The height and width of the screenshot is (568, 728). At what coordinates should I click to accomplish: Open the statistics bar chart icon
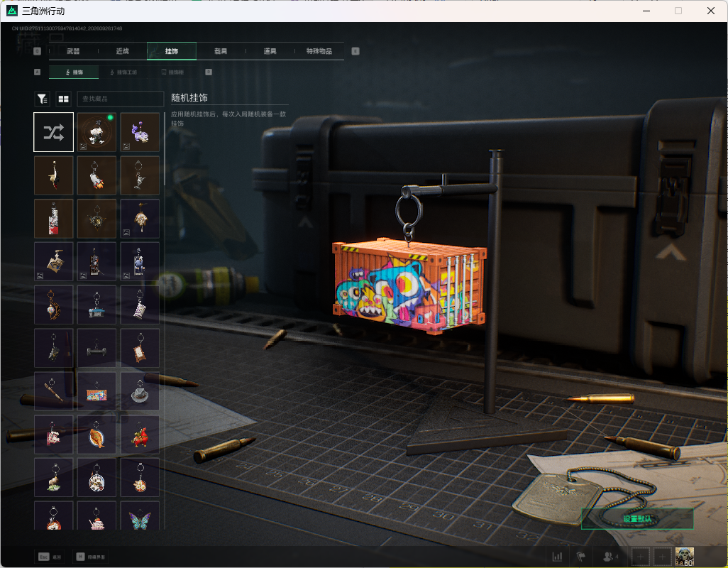557,557
